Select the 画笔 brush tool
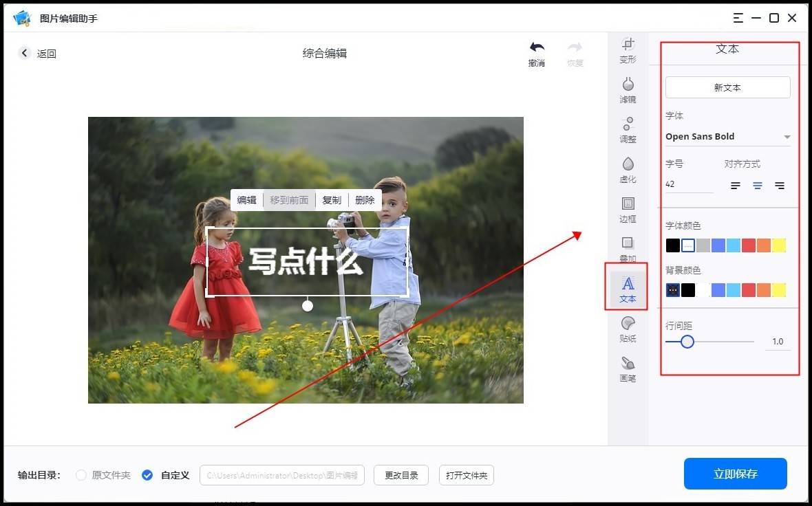 click(628, 370)
